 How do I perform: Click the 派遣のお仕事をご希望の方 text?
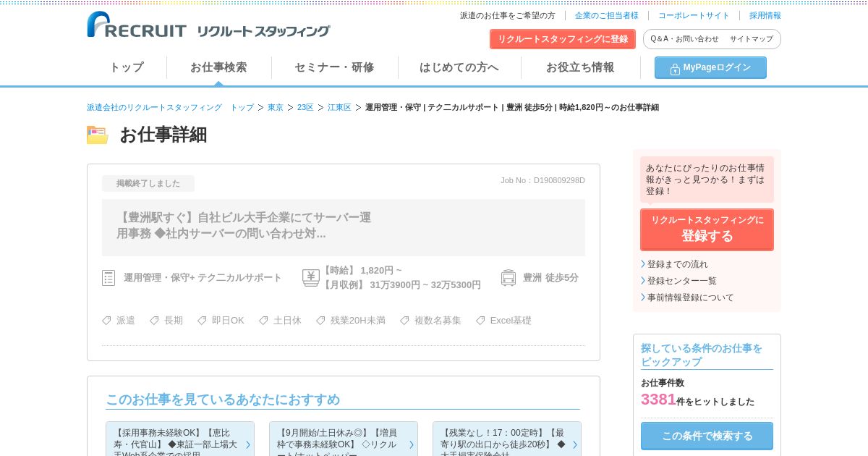508,15
